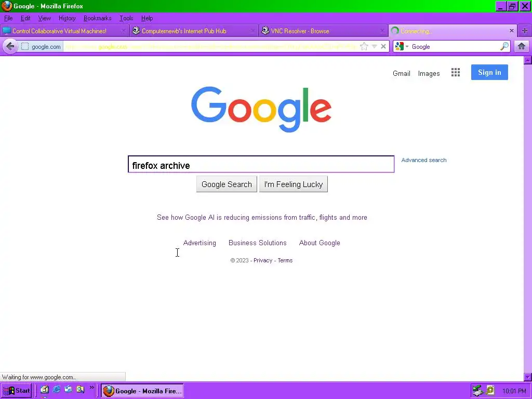532x399 pixels.
Task: Click the yellow system tray icon
Action: [x=490, y=391]
